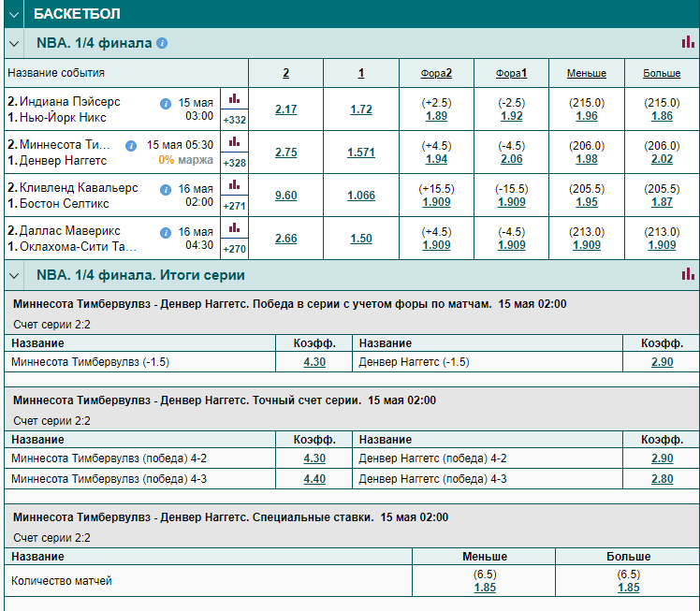The width and height of the screenshot is (700, 611).
Task: Select 4.30 for Миннесота победа 4-2
Action: click(x=314, y=458)
